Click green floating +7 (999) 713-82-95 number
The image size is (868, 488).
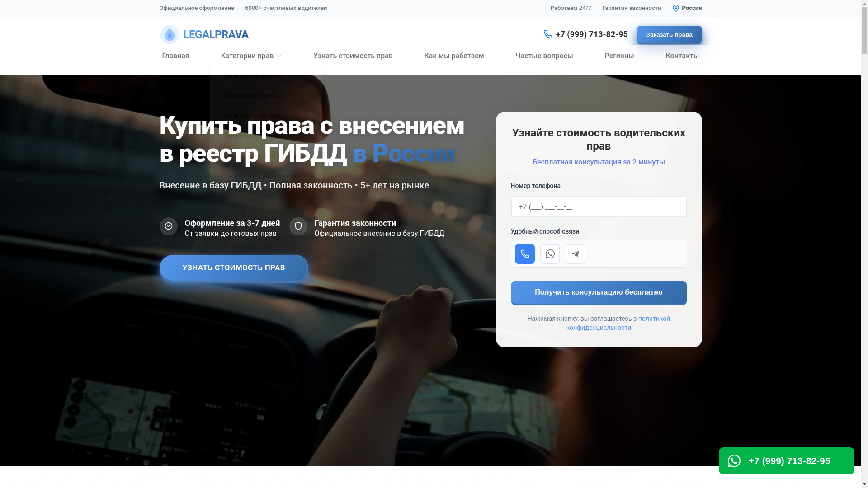click(789, 461)
